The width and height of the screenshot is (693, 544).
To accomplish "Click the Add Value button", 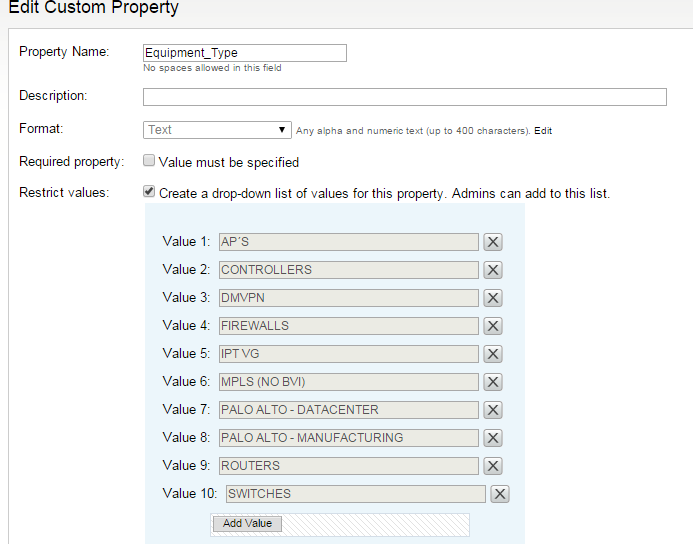I will 247,523.
